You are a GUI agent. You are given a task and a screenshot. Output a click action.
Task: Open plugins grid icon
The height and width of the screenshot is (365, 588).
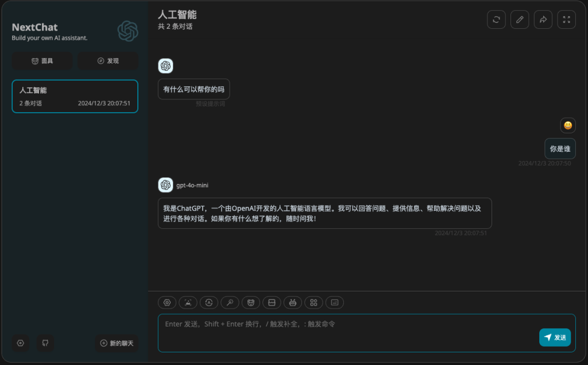[314, 303]
